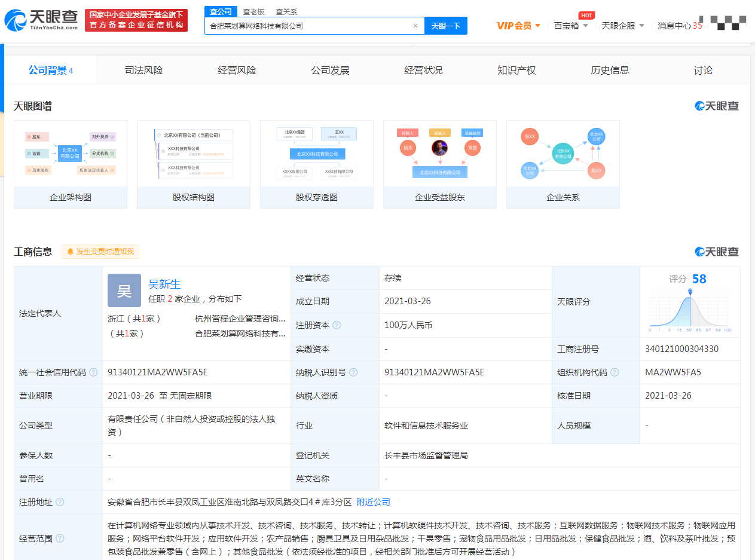Click the 成立日期 value 2021-03-26

pos(408,301)
